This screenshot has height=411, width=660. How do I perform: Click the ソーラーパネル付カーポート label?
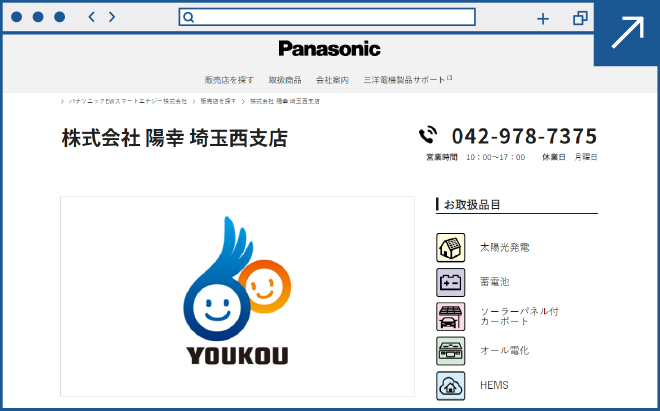pyautogui.click(x=519, y=316)
